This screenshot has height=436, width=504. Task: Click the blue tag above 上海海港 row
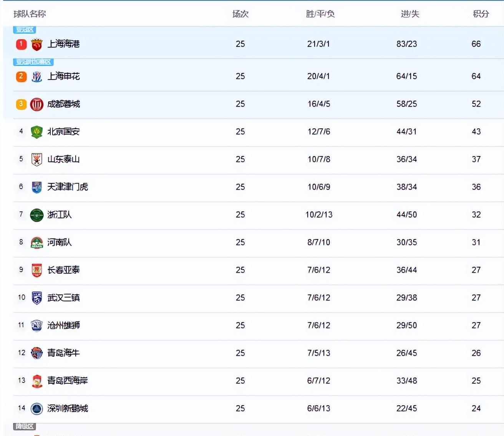[25, 30]
